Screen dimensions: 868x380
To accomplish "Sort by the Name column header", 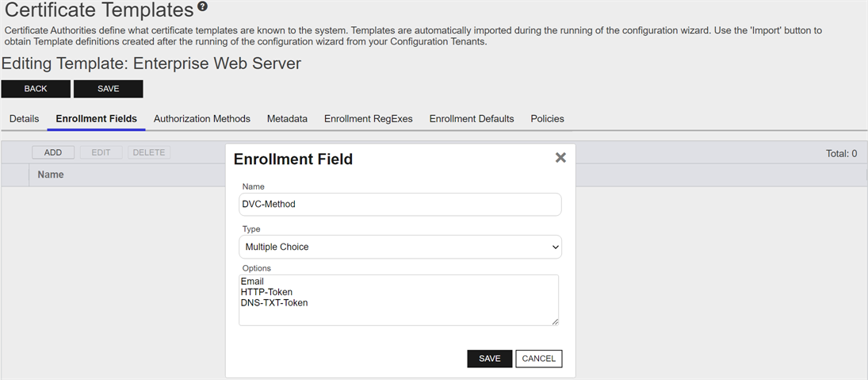I will pyautogui.click(x=51, y=175).
